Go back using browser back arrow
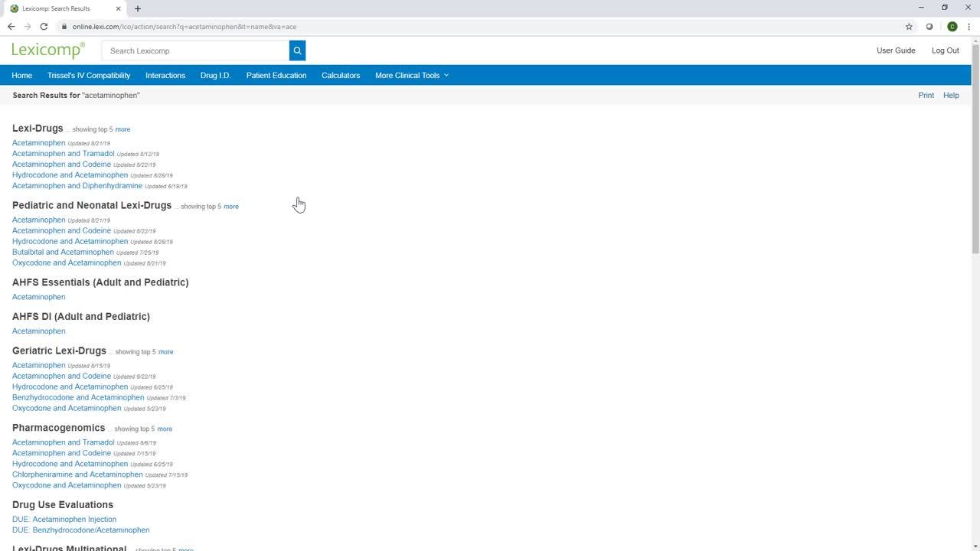The image size is (980, 551). [11, 27]
